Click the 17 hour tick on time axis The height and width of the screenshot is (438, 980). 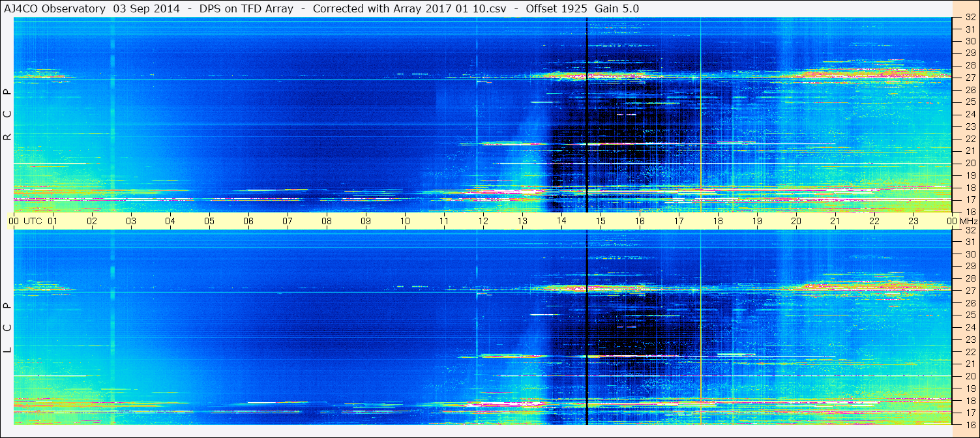pyautogui.click(x=679, y=221)
